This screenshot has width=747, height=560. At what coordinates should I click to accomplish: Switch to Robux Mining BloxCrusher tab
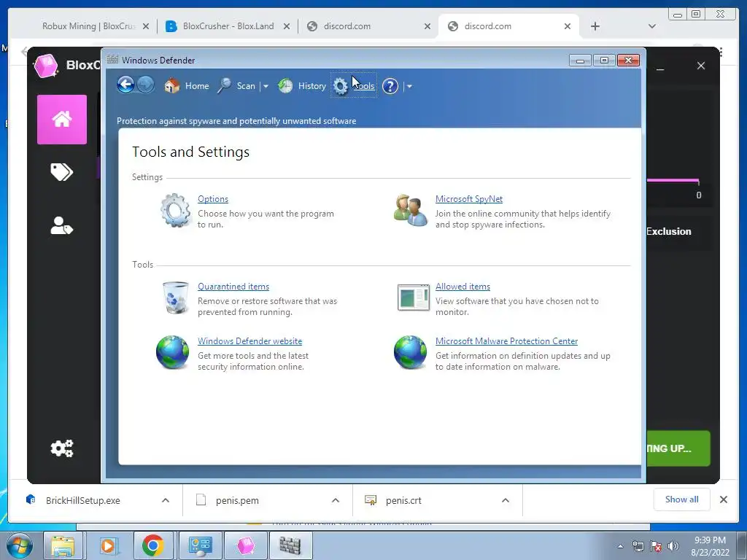tap(89, 26)
